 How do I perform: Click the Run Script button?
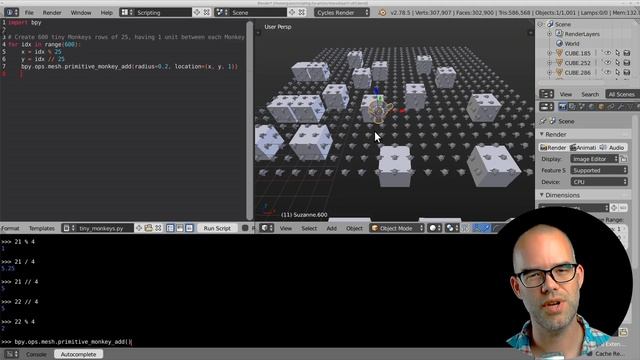coord(217,228)
